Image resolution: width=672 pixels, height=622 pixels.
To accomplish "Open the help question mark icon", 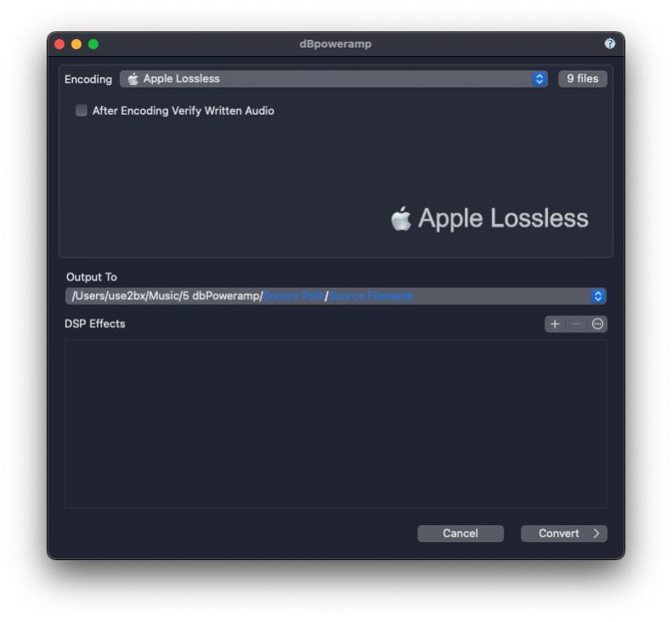I will pyautogui.click(x=609, y=43).
